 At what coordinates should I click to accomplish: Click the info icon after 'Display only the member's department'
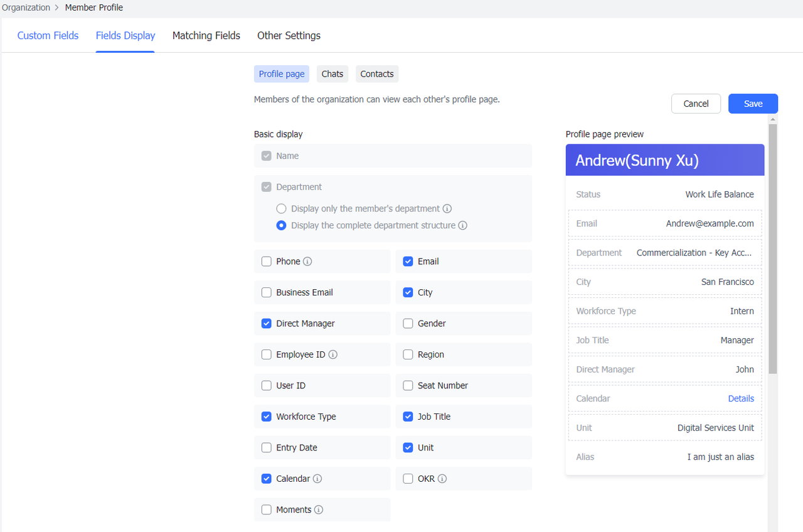tap(447, 208)
